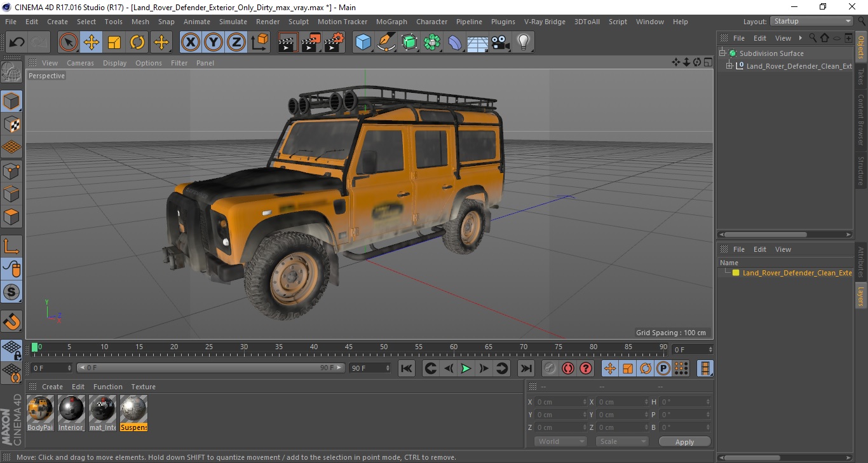Viewport: 868px width, 463px height.
Task: Add a Camera object
Action: coord(501,43)
